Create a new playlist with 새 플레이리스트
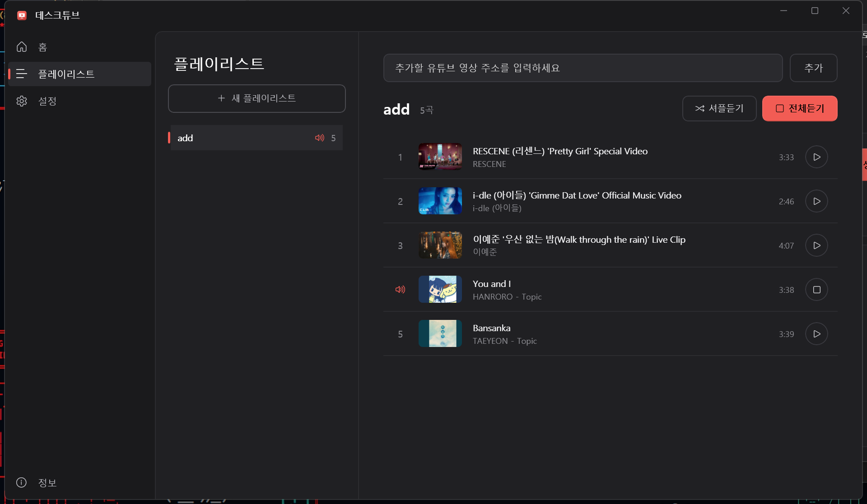The width and height of the screenshot is (867, 504). pos(256,98)
